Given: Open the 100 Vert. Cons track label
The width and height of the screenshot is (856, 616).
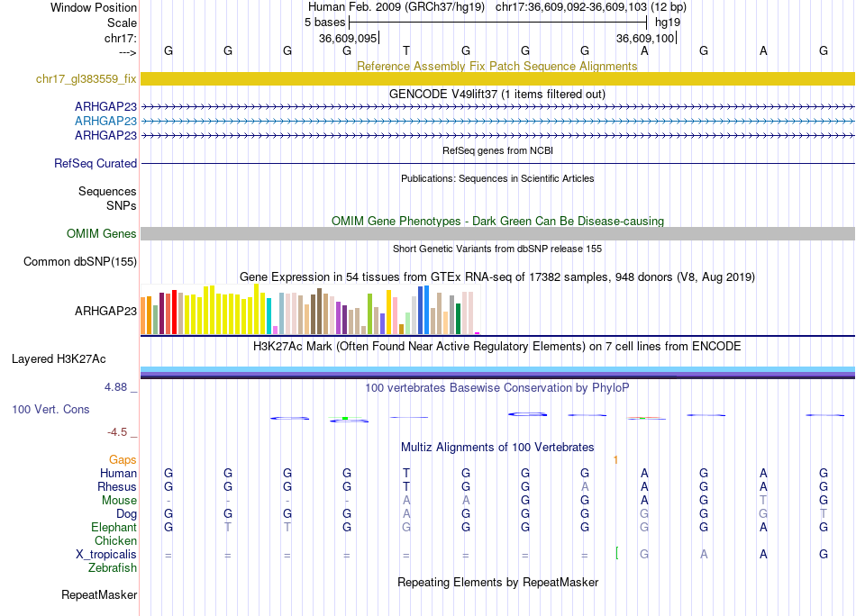Looking at the screenshot, I should tap(50, 409).
